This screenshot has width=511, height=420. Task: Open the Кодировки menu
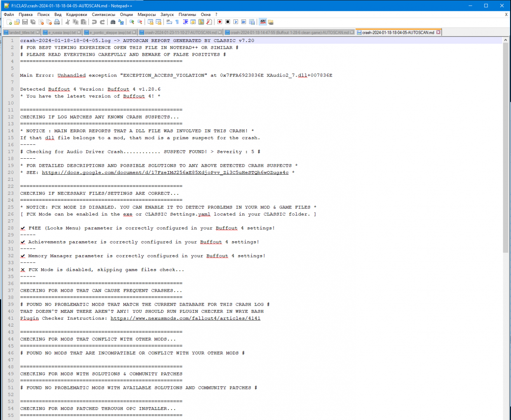coord(77,14)
